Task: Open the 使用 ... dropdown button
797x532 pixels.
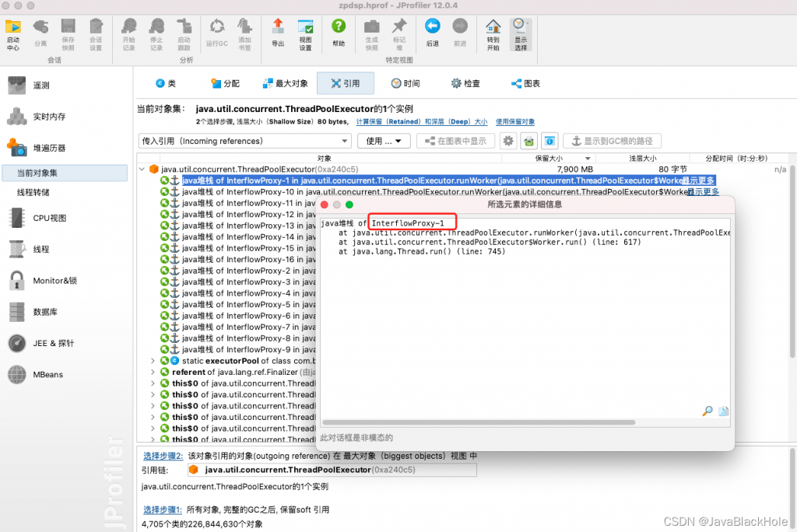Action: (x=384, y=141)
